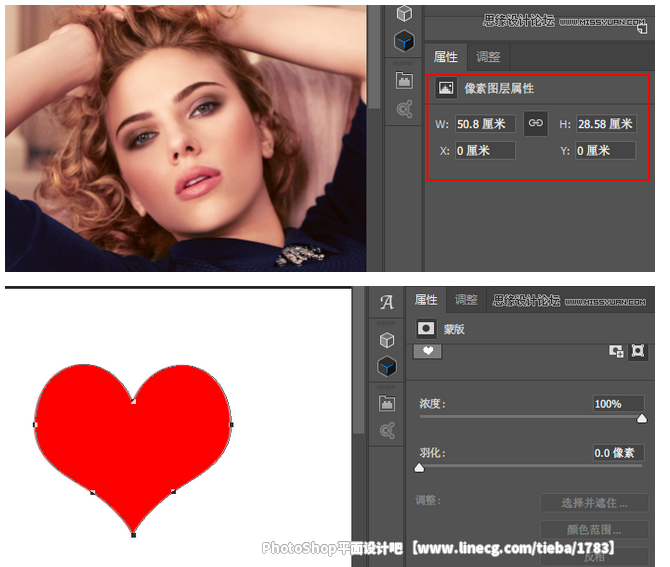Image resolution: width=670 pixels, height=567 pixels.
Task: Click the dark 3D hexagon icon in upper strip
Action: coord(404,41)
